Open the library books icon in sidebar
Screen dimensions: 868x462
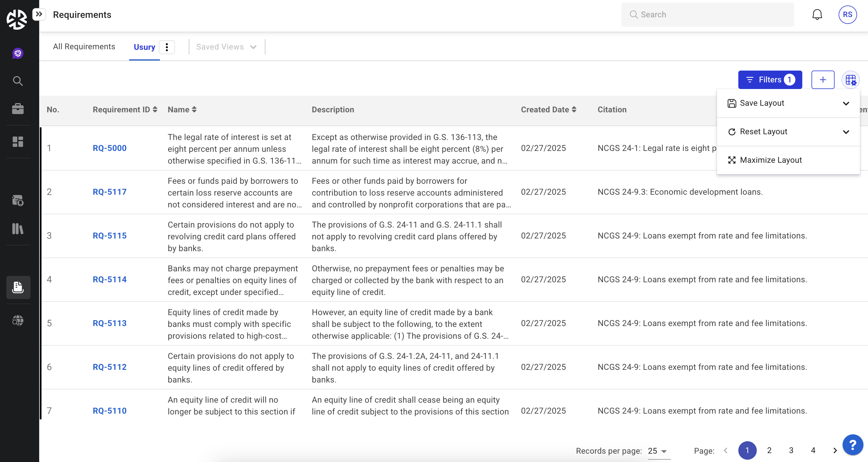[18, 229]
